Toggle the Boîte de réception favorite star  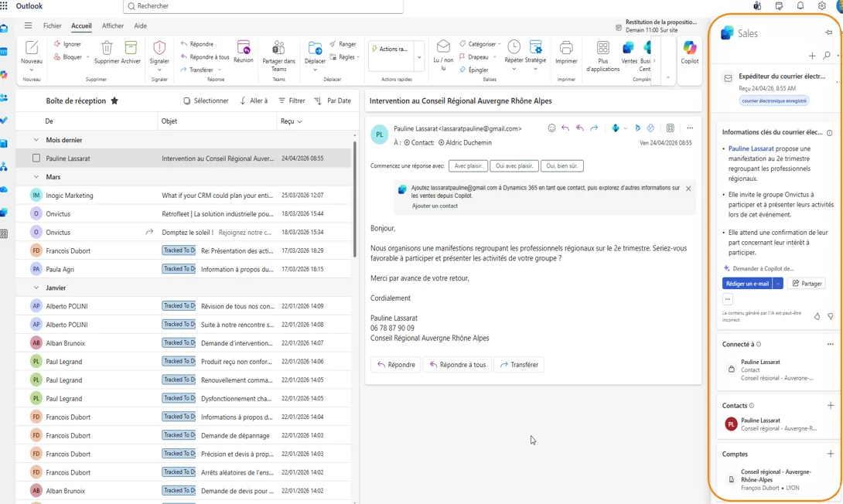tap(114, 100)
